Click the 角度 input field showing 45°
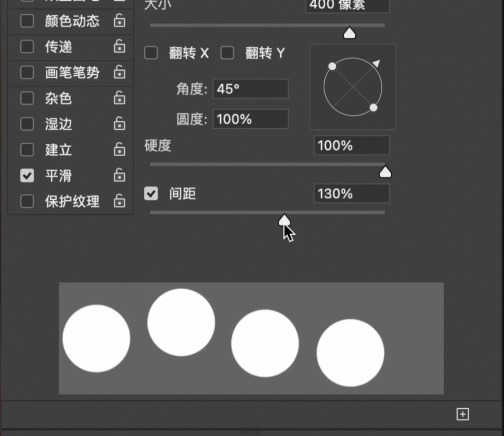 click(x=250, y=89)
